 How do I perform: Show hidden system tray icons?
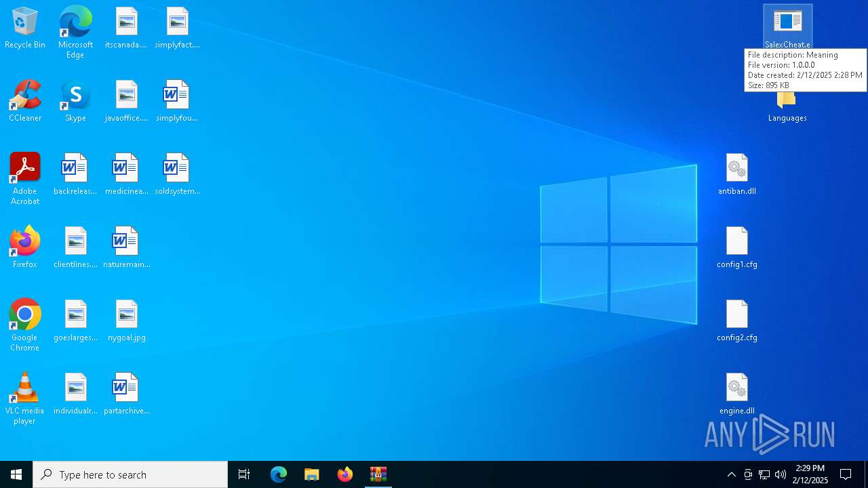pos(731,474)
